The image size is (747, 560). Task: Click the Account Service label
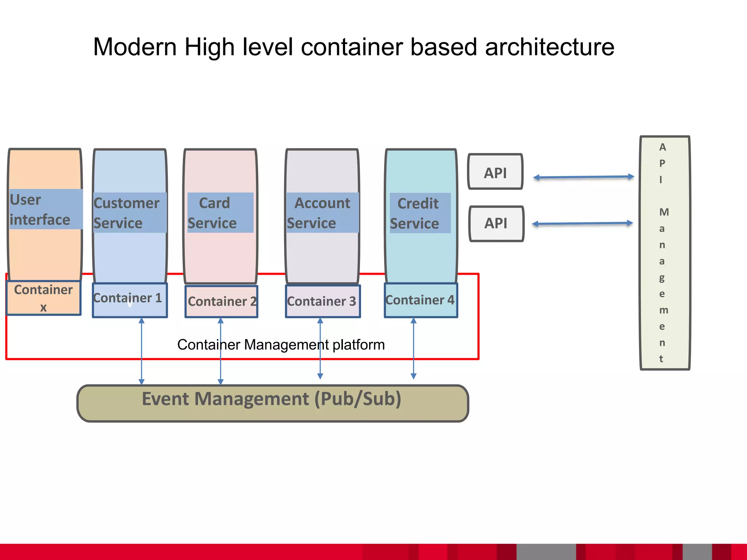click(x=322, y=213)
